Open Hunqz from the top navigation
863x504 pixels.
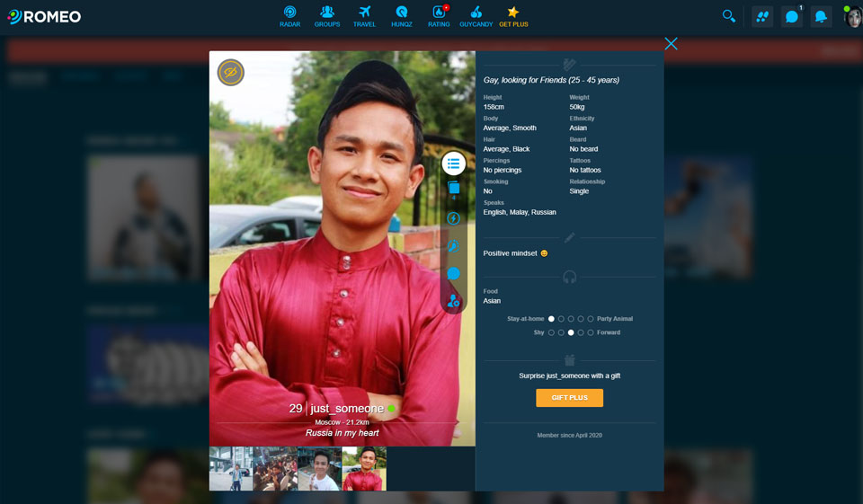click(402, 16)
